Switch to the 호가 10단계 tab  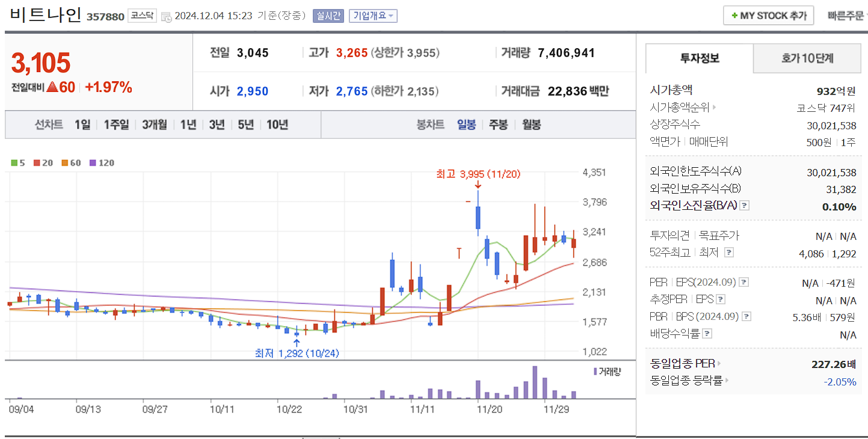click(x=807, y=58)
